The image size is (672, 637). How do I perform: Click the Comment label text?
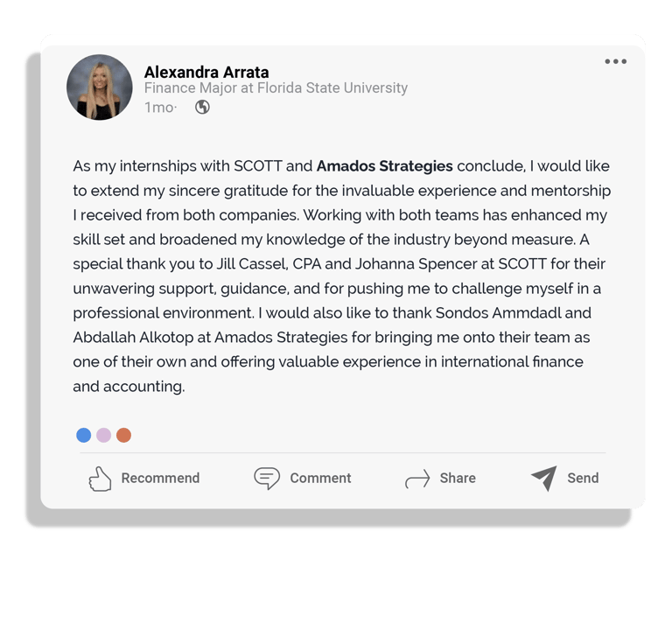tap(320, 478)
